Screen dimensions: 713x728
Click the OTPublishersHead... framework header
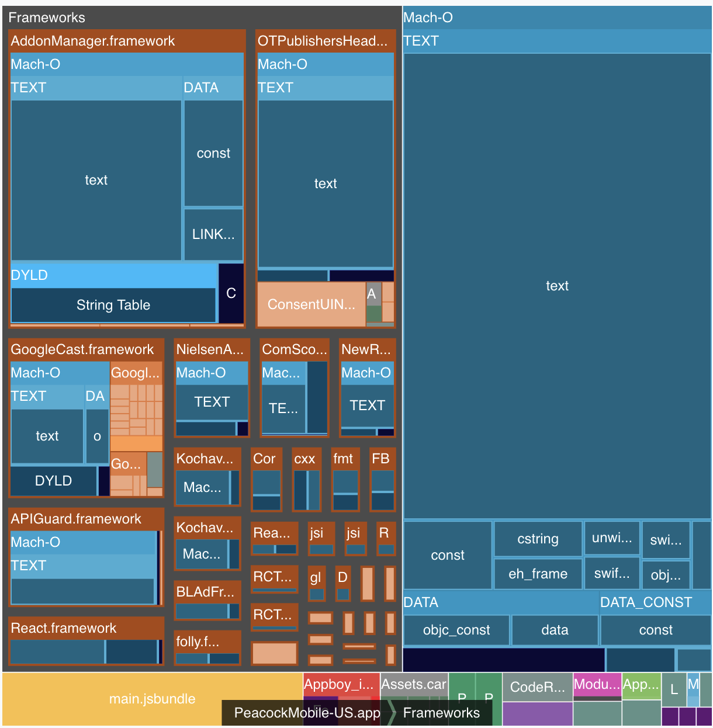323,41
